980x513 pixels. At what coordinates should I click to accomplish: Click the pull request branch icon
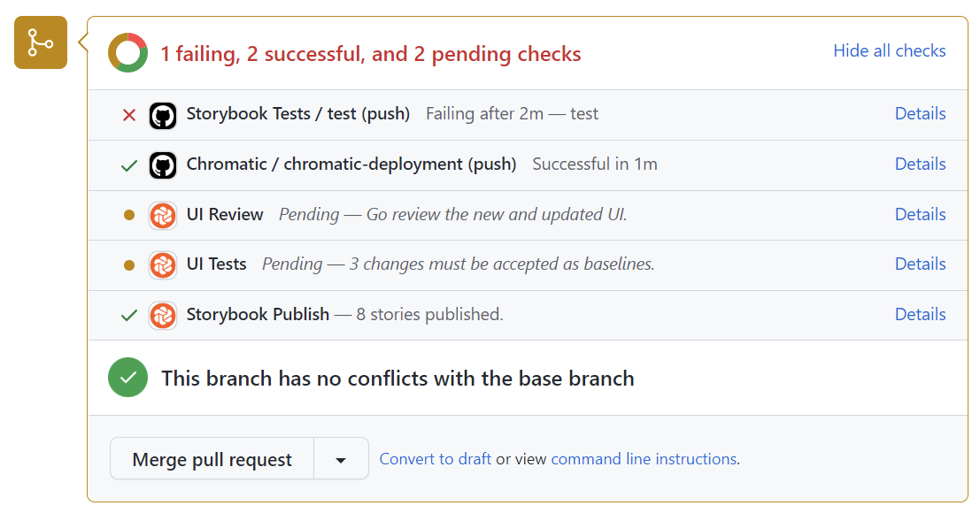pyautogui.click(x=40, y=42)
